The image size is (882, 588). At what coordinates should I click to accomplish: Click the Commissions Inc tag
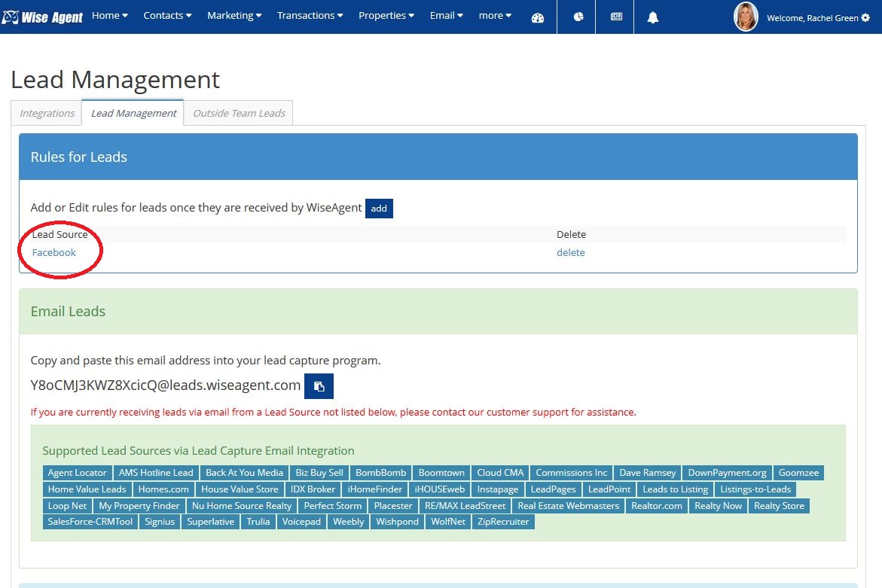[571, 473]
